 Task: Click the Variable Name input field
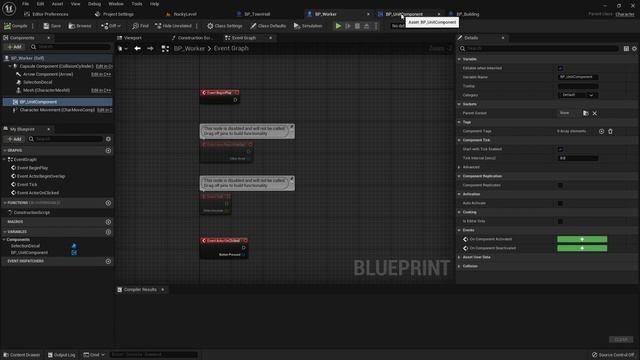(578, 77)
